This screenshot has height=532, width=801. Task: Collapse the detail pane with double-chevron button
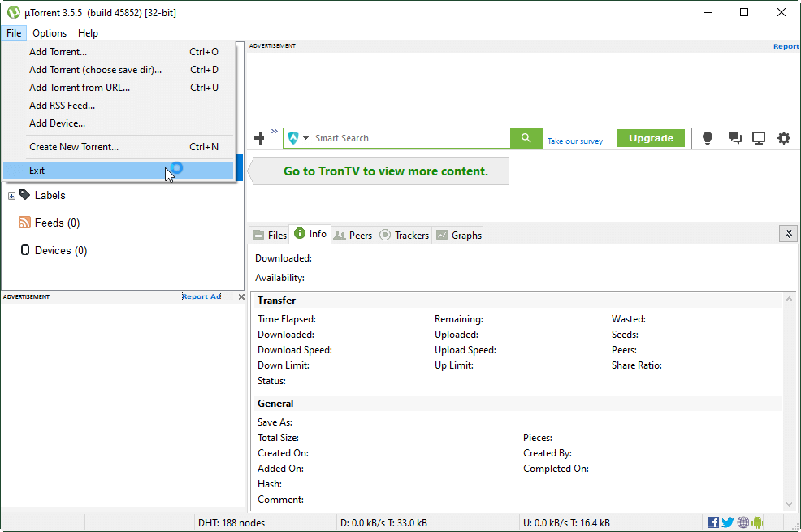click(789, 234)
